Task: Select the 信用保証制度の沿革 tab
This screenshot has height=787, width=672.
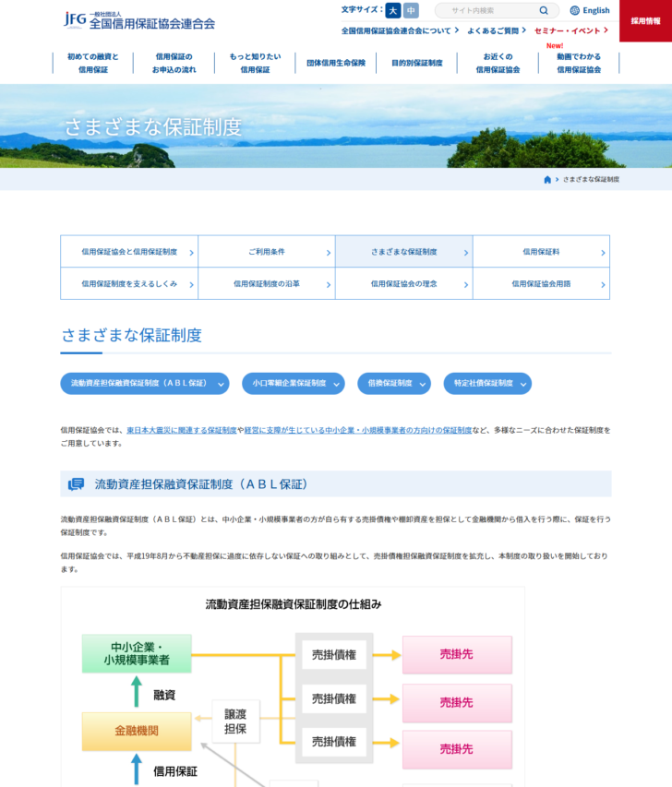Action: (x=267, y=283)
